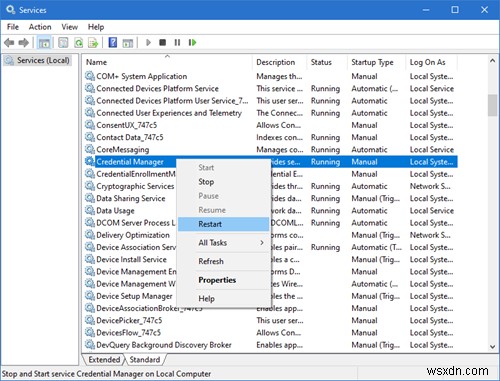Select Connected Devices Platform Service row
The image size is (500, 381).
point(270,88)
